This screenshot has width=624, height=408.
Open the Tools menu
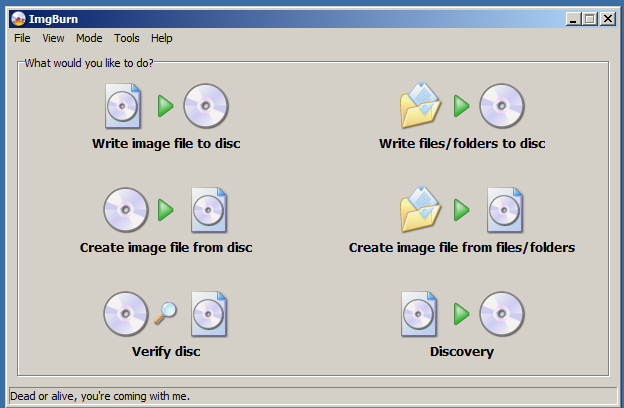coord(127,38)
